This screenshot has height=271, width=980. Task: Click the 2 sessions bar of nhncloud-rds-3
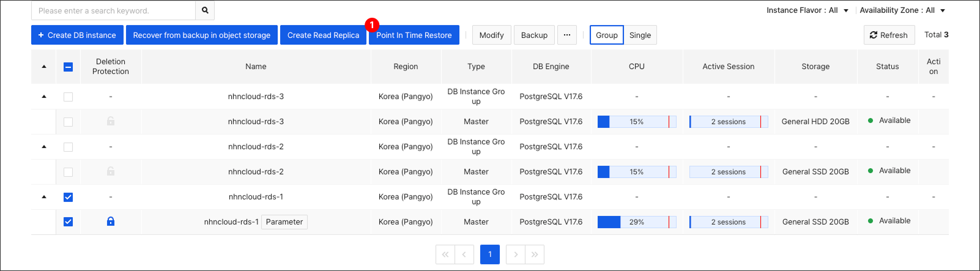coord(729,122)
